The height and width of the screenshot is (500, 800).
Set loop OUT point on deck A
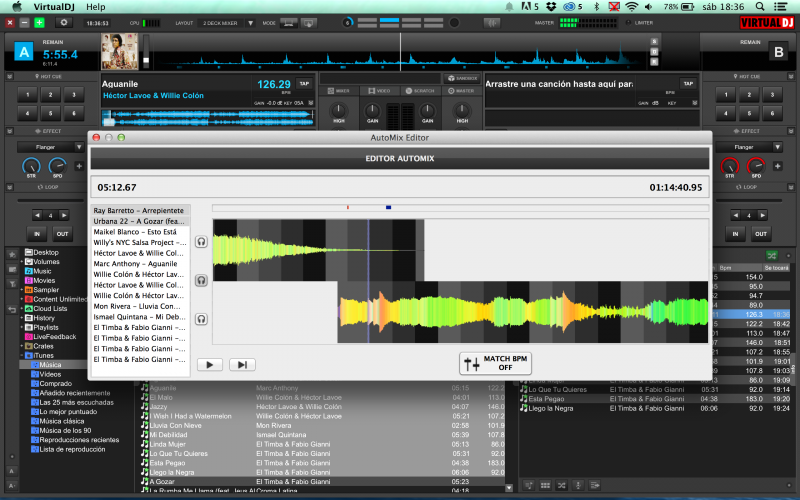pos(62,234)
